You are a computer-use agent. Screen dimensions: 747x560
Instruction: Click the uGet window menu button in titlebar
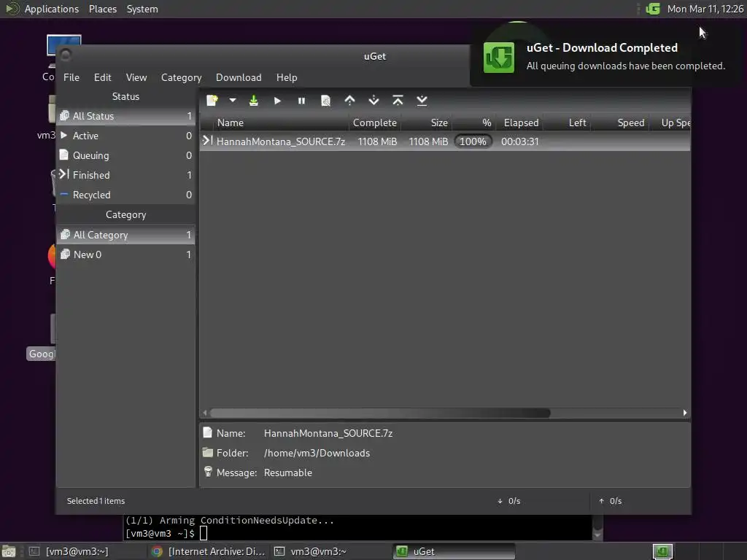(x=66, y=55)
